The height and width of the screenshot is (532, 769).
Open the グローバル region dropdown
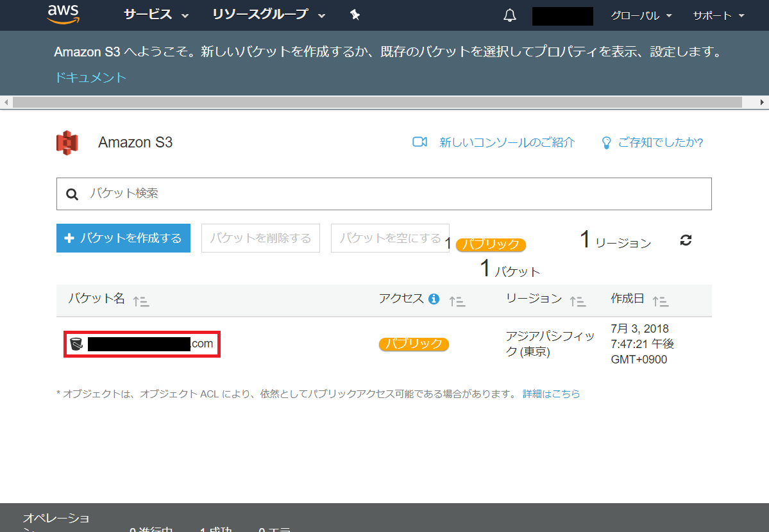tap(641, 15)
